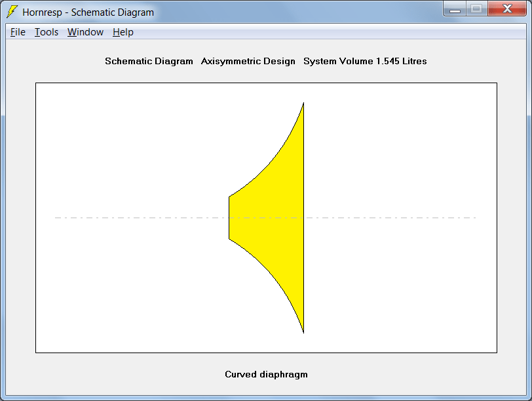Click the disabled maximize button
The height and width of the screenshot is (401, 532).
point(477,9)
